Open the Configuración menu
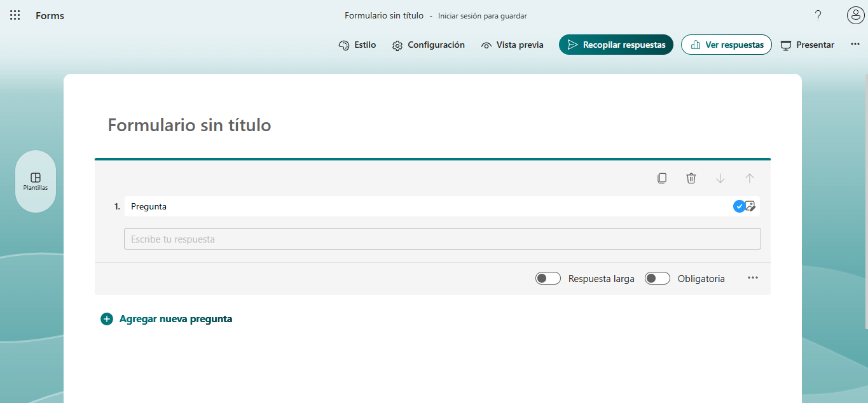This screenshot has width=868, height=403. [x=429, y=45]
